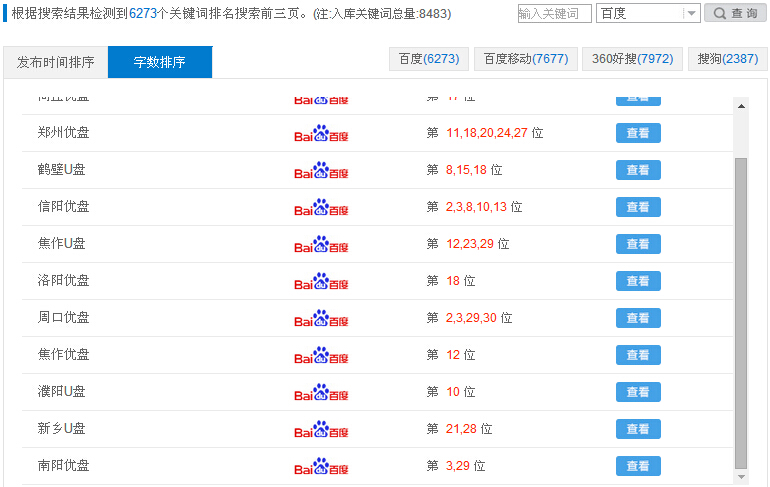Image resolution: width=770 pixels, height=487 pixels.
Task: Click ranking values 11,18,20,24,27
Action: [487, 133]
